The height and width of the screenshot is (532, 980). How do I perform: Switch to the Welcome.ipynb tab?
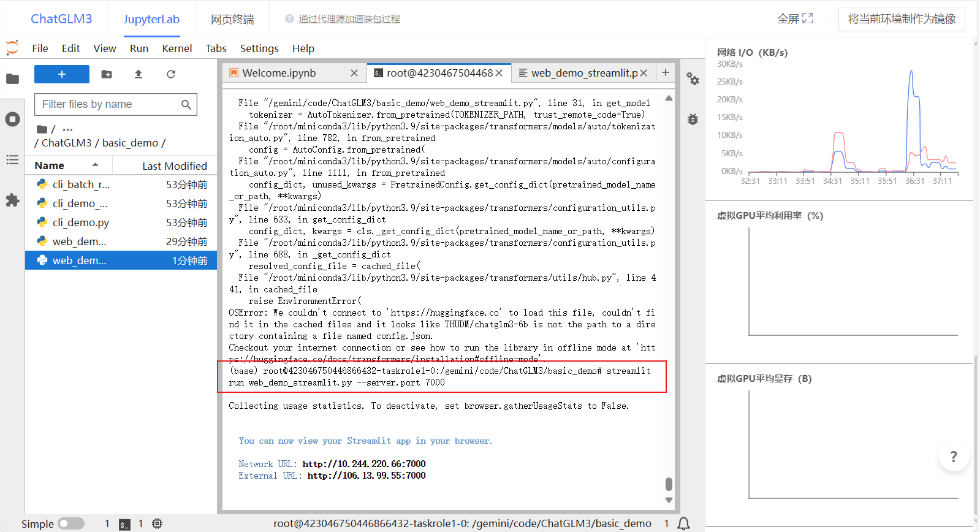tap(279, 73)
